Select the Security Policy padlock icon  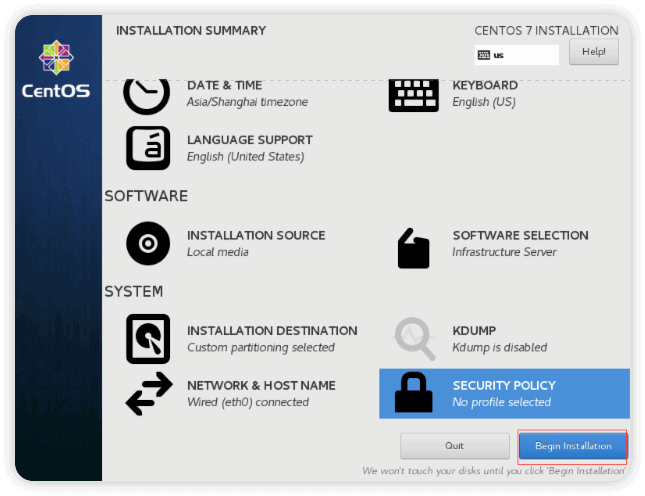pyautogui.click(x=413, y=392)
